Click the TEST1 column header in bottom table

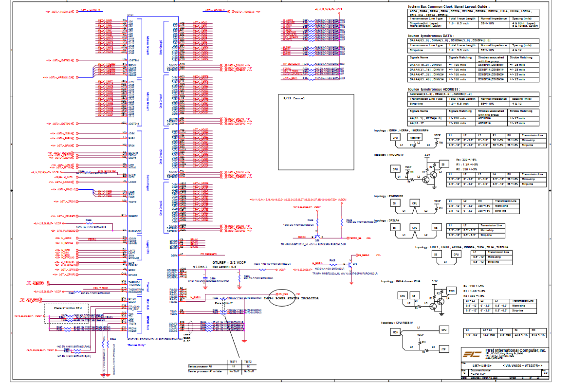click(233, 362)
